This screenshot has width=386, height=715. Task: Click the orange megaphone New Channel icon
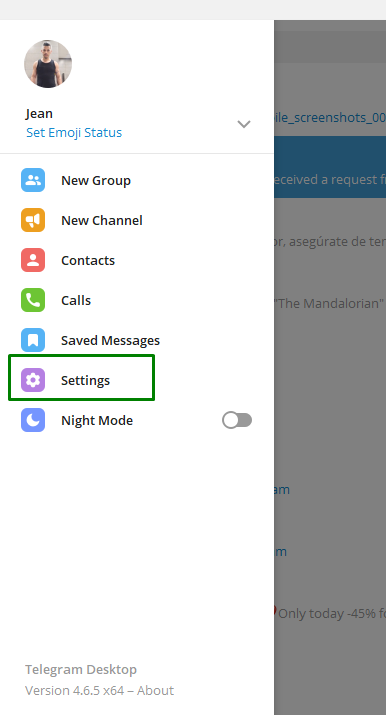(33, 220)
